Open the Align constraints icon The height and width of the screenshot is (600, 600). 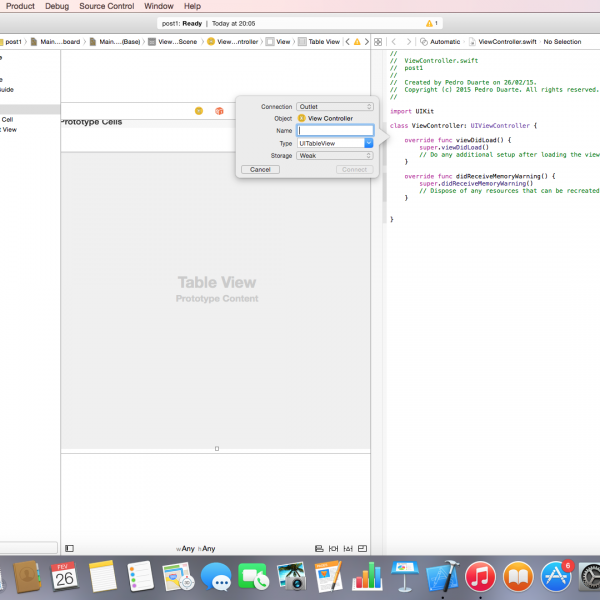(x=319, y=548)
